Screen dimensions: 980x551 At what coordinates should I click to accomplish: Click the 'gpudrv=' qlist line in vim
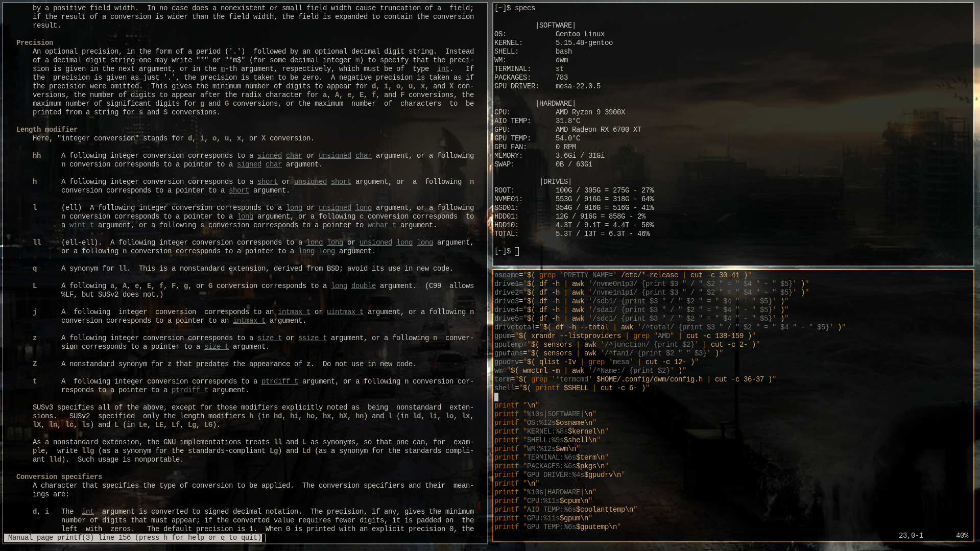click(x=596, y=362)
